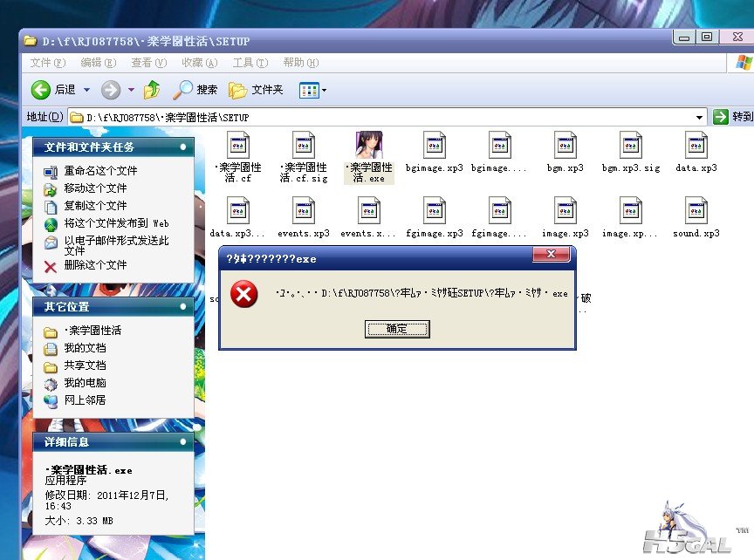Screen dimensions: 754x560
Task: Expand the address bar dropdown
Action: pos(700,117)
